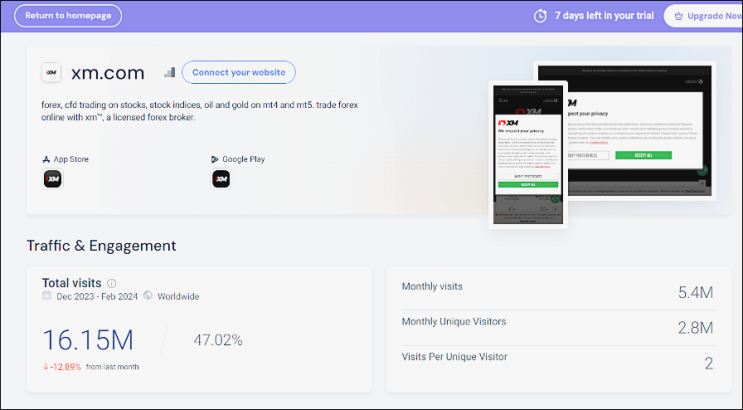Click the trial clock icon
Image resolution: width=743 pixels, height=410 pixels.
click(540, 16)
